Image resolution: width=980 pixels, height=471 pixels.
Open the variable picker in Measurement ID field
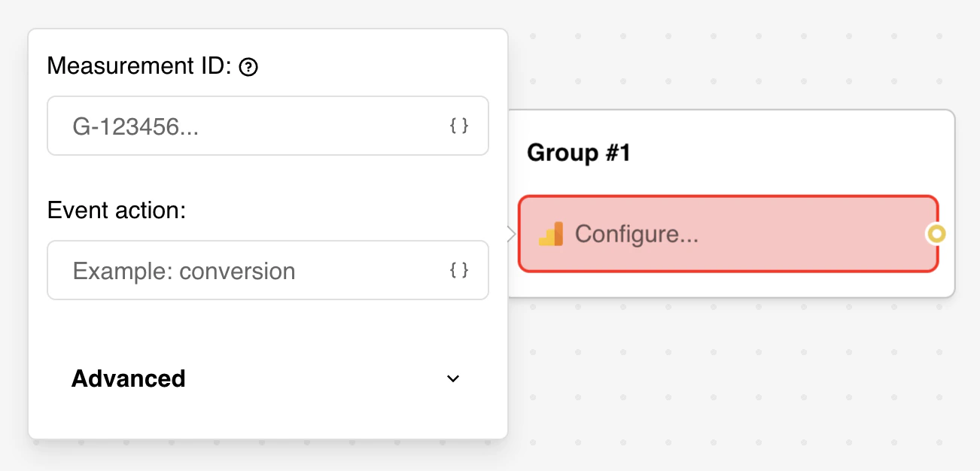tap(458, 126)
